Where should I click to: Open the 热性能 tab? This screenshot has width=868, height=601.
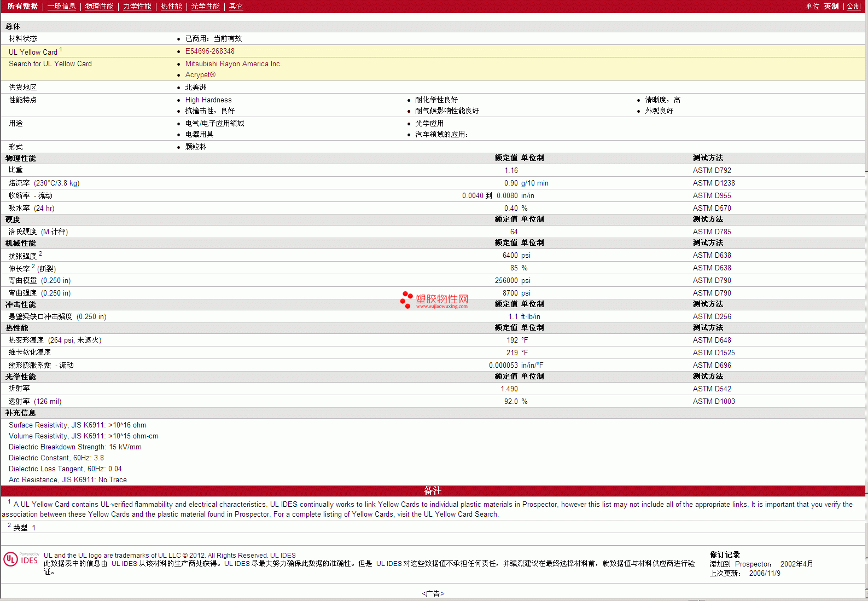tap(171, 7)
